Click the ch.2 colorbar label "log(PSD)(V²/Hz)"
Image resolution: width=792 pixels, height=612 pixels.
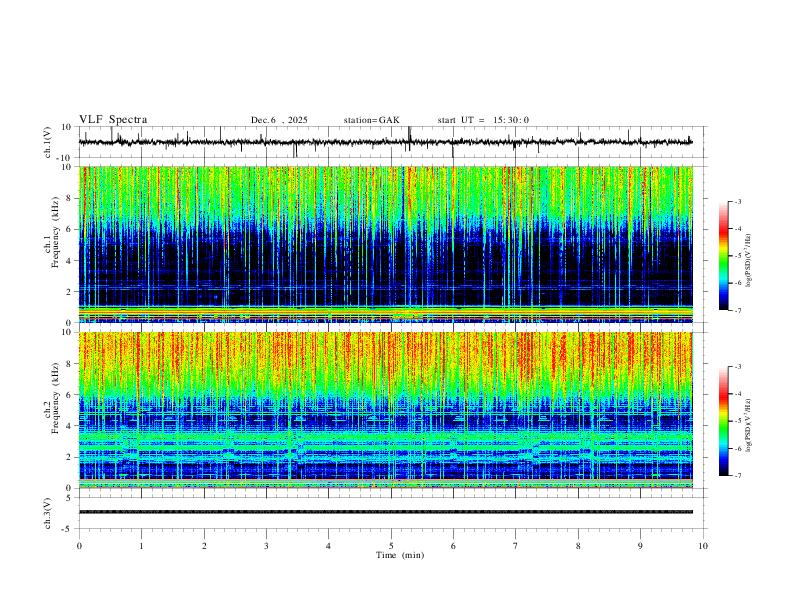[x=749, y=425]
